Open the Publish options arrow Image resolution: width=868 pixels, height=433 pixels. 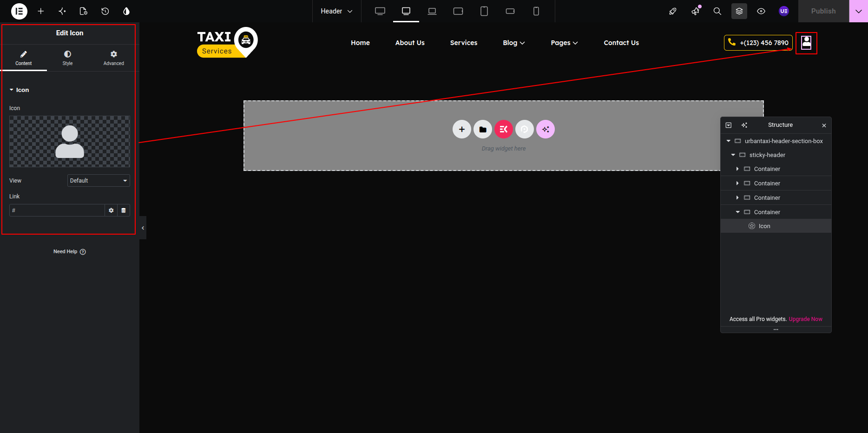click(x=859, y=11)
